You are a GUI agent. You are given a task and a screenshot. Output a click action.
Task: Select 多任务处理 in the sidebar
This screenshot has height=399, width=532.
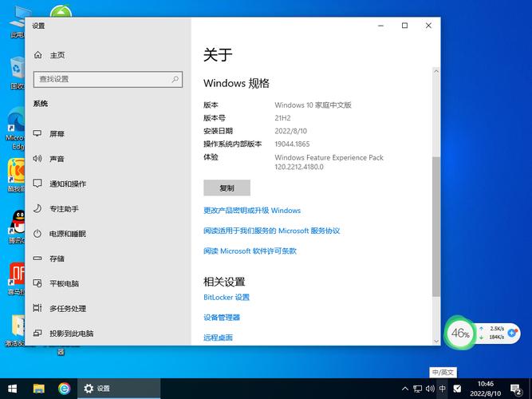click(68, 308)
